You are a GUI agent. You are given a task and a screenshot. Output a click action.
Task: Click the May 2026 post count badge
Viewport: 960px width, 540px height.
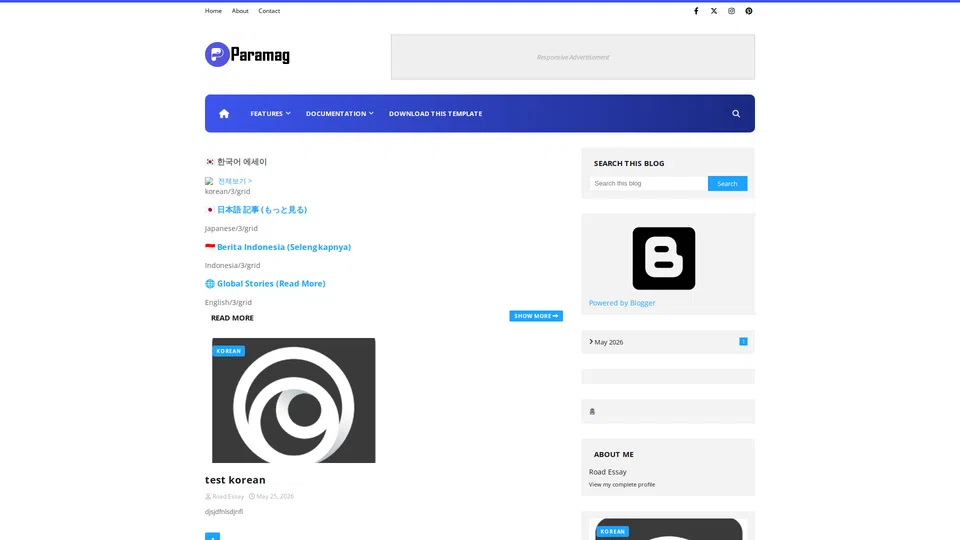[x=743, y=342]
